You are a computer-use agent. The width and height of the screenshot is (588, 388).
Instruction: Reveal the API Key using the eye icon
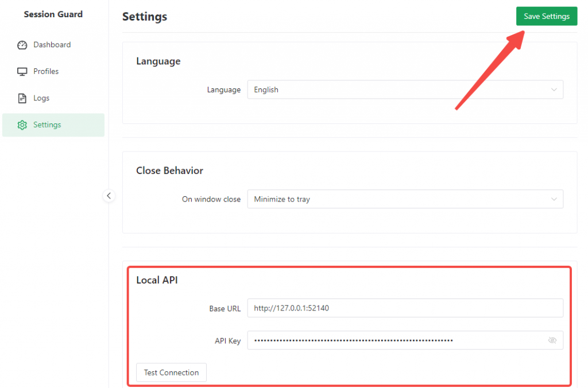click(552, 340)
